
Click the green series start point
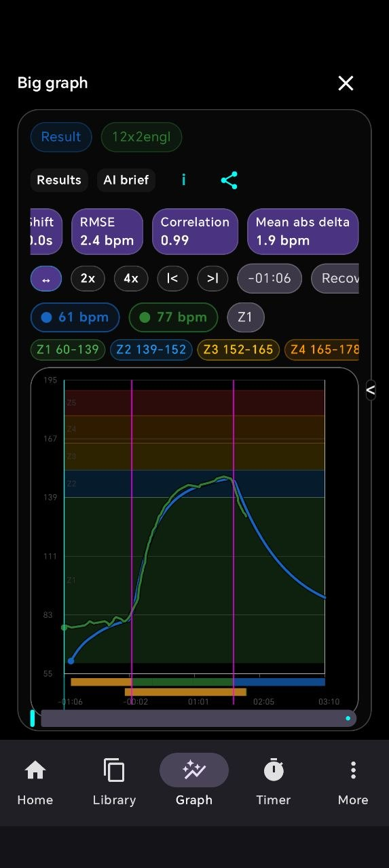(x=64, y=627)
